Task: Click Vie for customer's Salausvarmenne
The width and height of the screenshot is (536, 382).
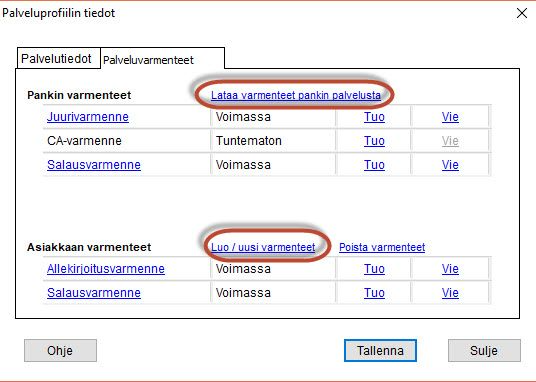Action: (450, 293)
